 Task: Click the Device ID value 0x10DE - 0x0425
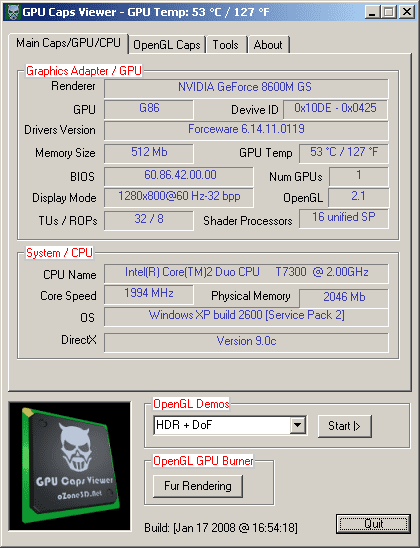pos(335,109)
